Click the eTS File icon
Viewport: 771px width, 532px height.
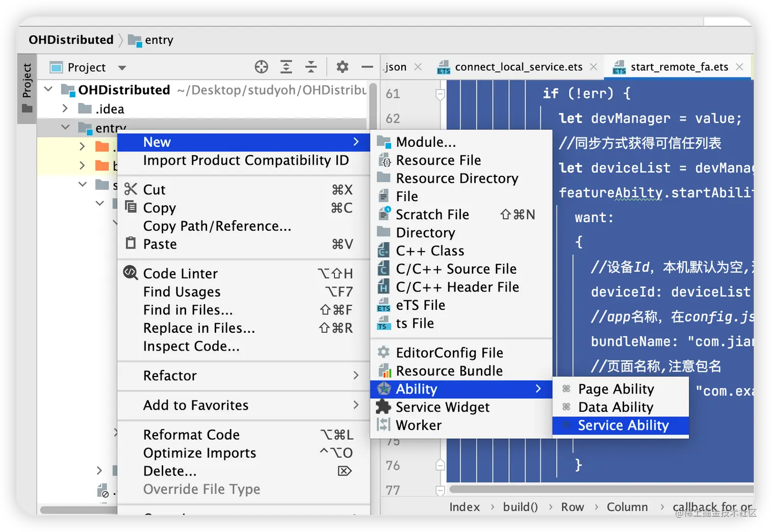coord(384,305)
